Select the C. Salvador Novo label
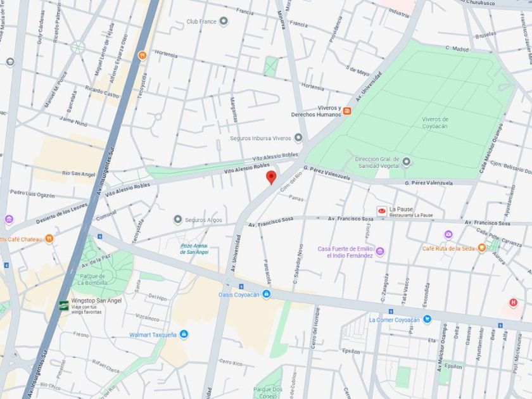 point(298,263)
